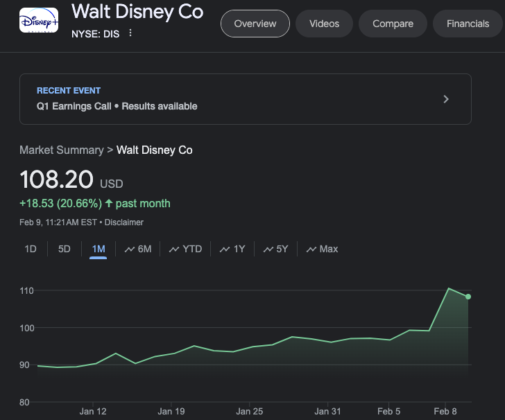Click the green endpoint dot on chart
The image size is (505, 420).
468,297
